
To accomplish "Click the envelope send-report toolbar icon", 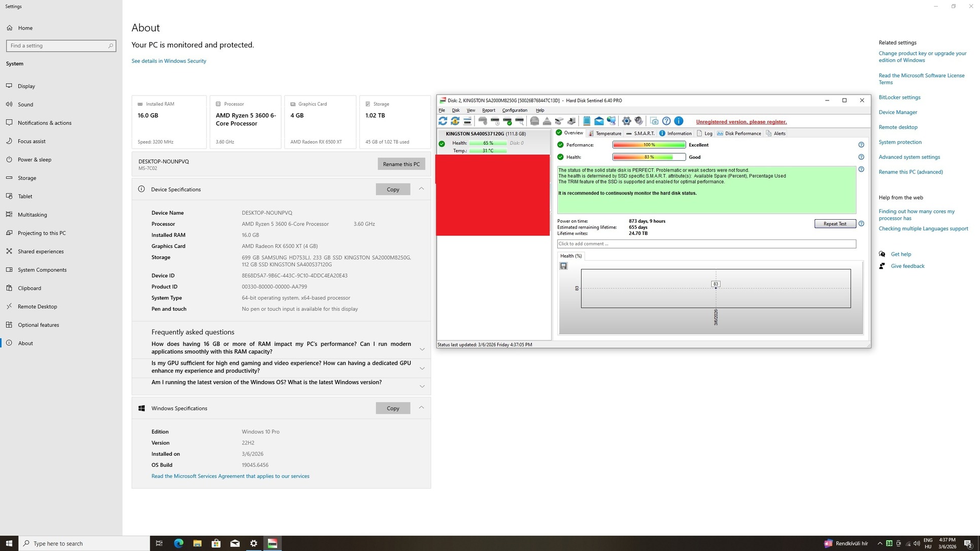I will pos(599,121).
